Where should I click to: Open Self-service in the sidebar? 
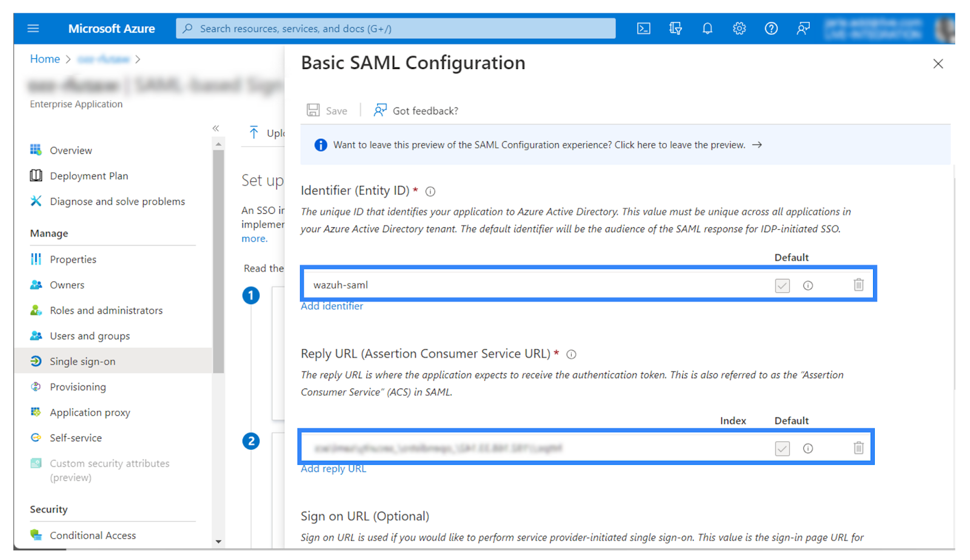click(x=76, y=438)
